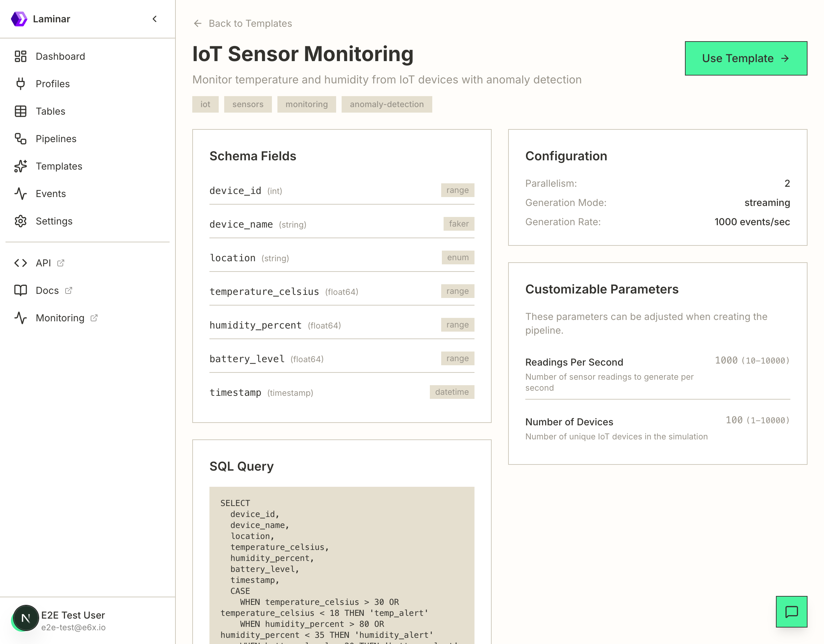
Task: Open the Tables grid icon
Action: [20, 111]
